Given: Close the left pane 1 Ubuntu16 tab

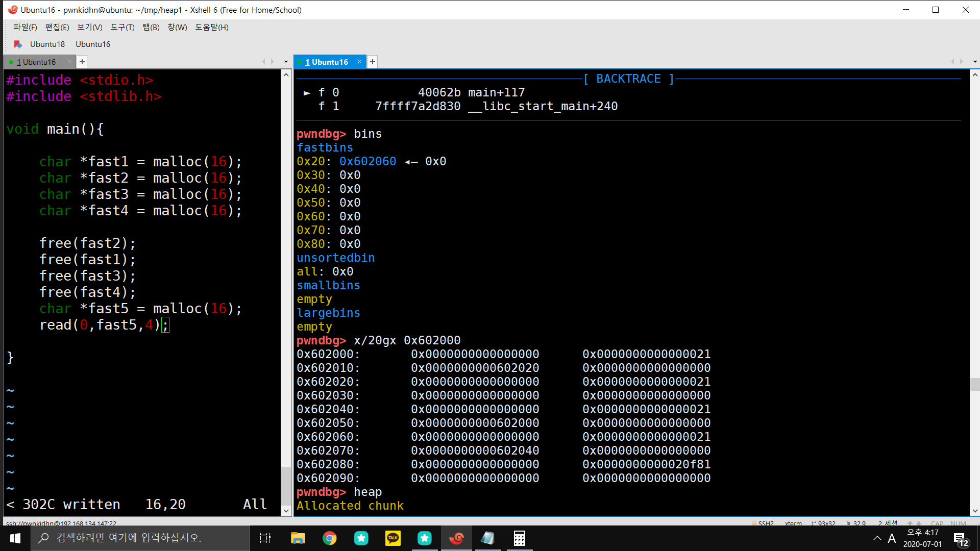Looking at the screenshot, I should tap(69, 62).
